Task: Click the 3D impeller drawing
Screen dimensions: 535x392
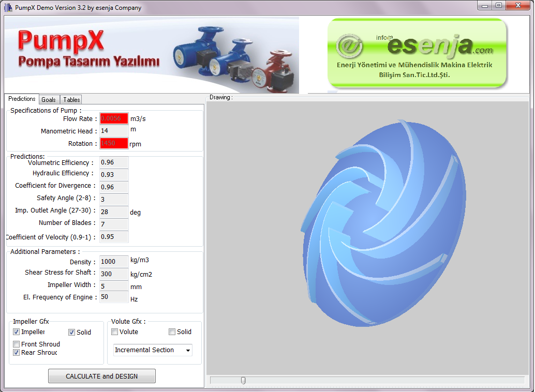Action: click(380, 225)
